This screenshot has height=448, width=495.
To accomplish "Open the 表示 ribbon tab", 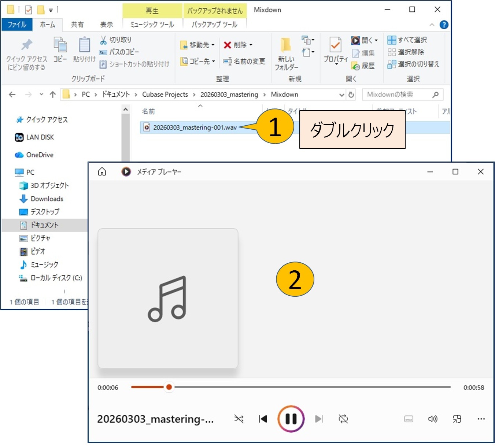I will [x=106, y=25].
